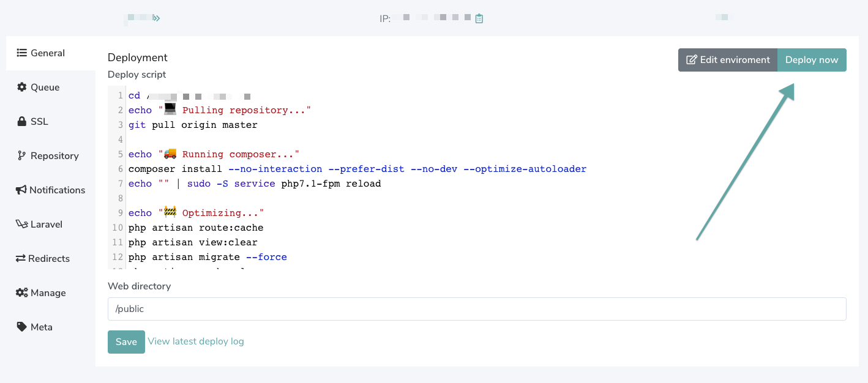This screenshot has width=868, height=383.
Task: Switch to the SSL tab
Action: click(51, 122)
